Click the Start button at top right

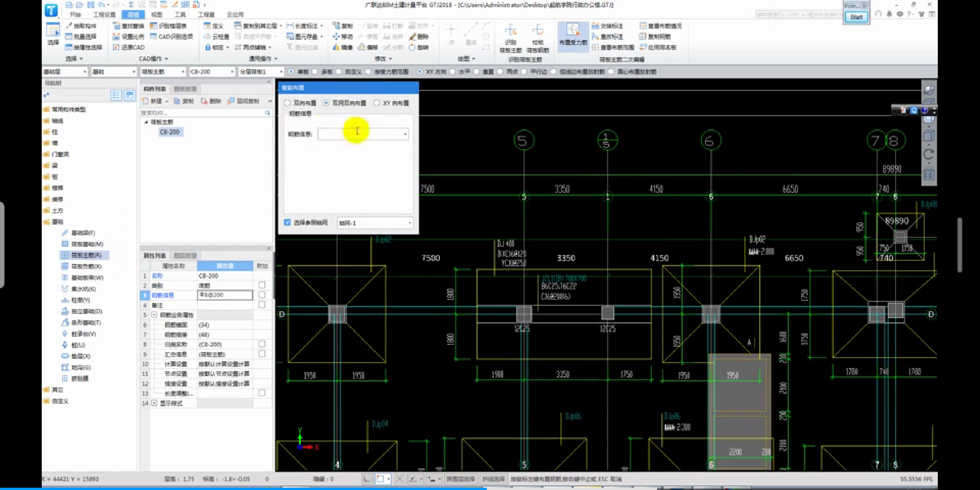coord(856,17)
